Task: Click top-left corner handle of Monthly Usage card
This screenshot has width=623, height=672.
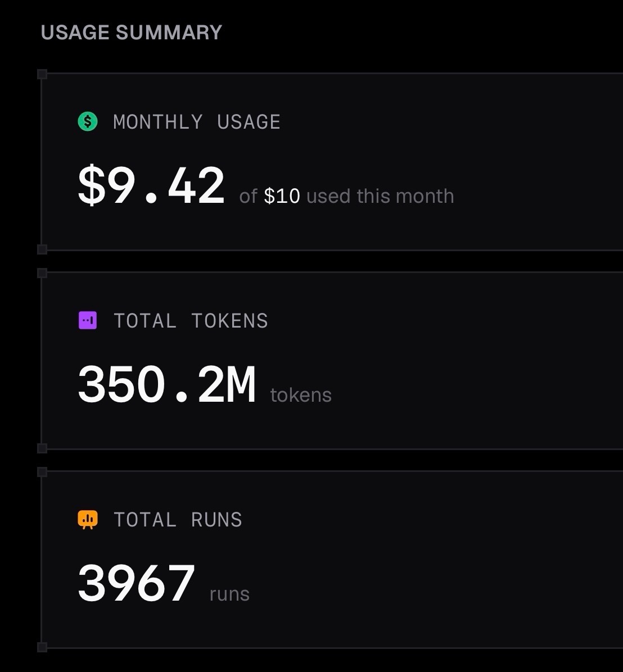Action: point(42,74)
